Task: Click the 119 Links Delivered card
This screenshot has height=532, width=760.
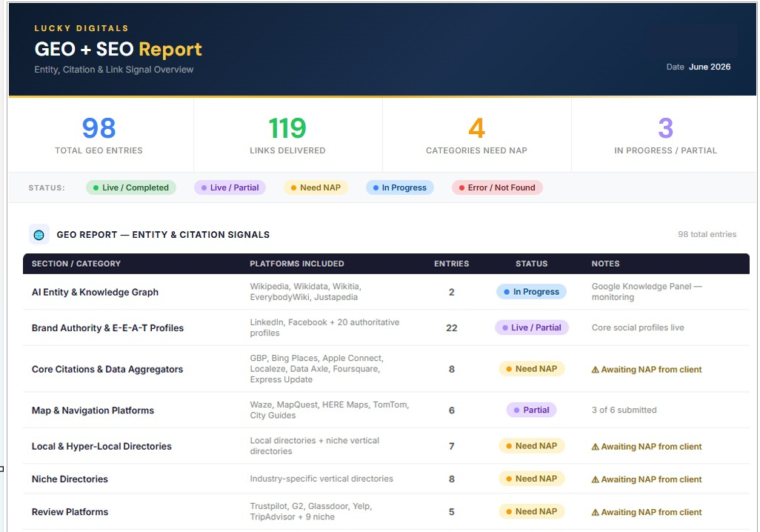Action: pos(288,136)
